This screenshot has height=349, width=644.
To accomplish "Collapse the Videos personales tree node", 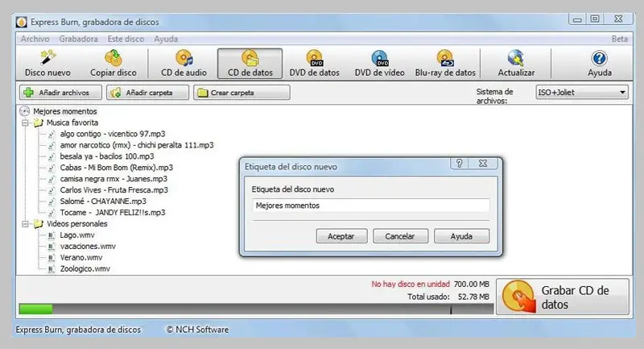I will pos(25,224).
